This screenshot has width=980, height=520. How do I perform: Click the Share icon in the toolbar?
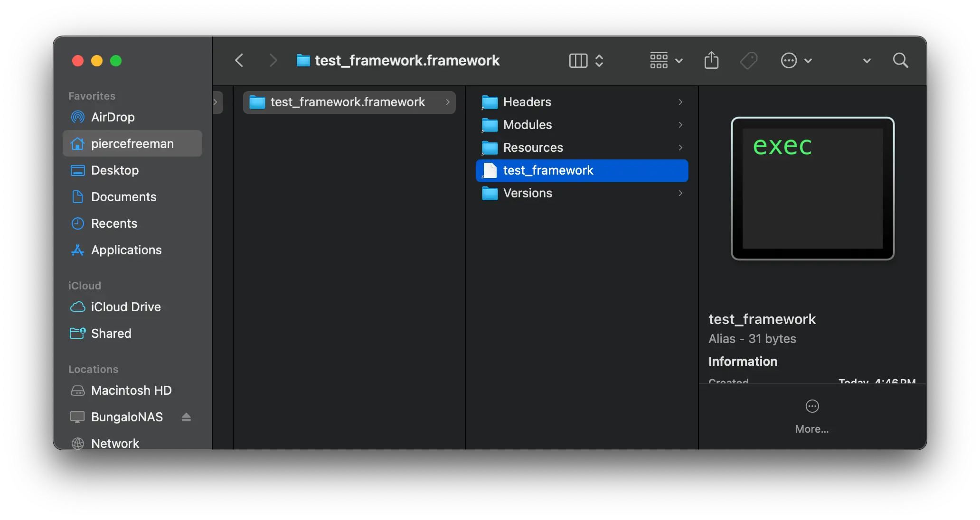click(x=711, y=60)
